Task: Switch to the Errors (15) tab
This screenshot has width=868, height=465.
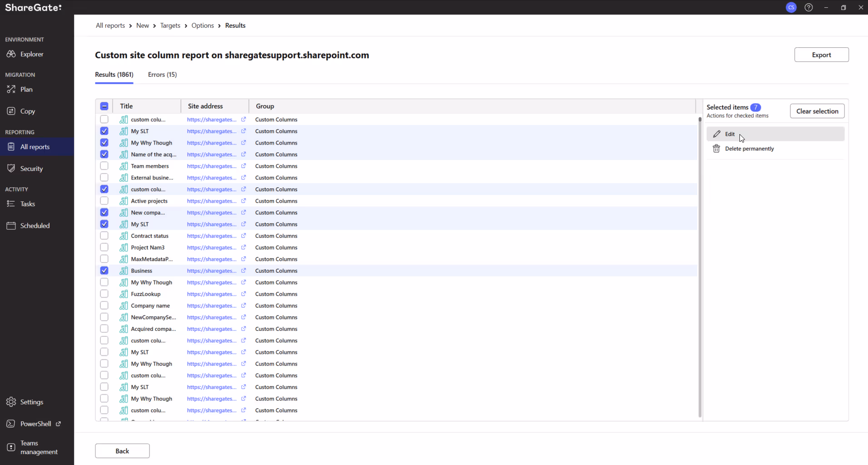Action: click(162, 75)
